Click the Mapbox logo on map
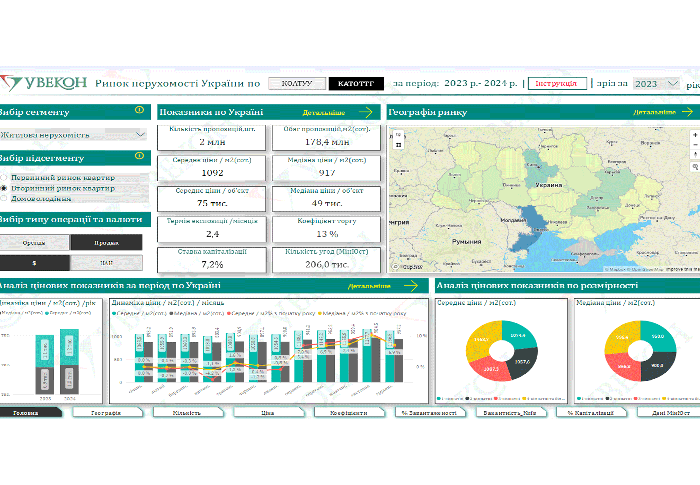The width and height of the screenshot is (700, 485). pos(408,267)
